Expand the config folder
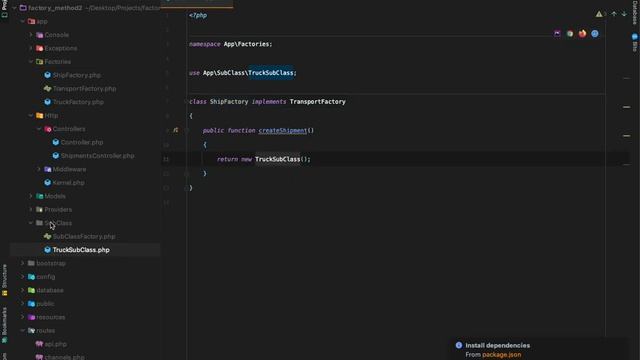 pyautogui.click(x=23, y=277)
